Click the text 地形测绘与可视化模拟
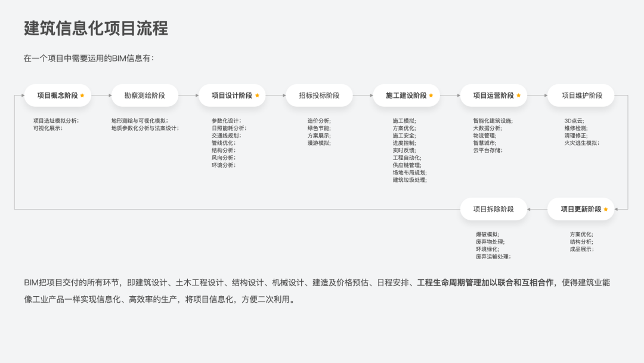 tap(138, 121)
